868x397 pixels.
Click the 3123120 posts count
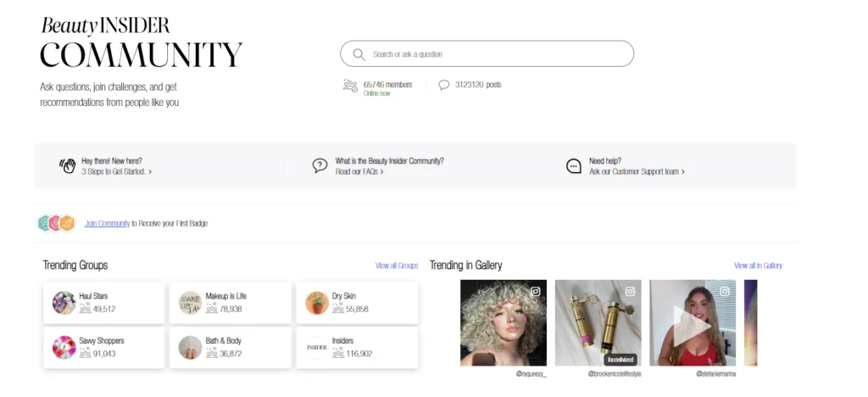[478, 85]
